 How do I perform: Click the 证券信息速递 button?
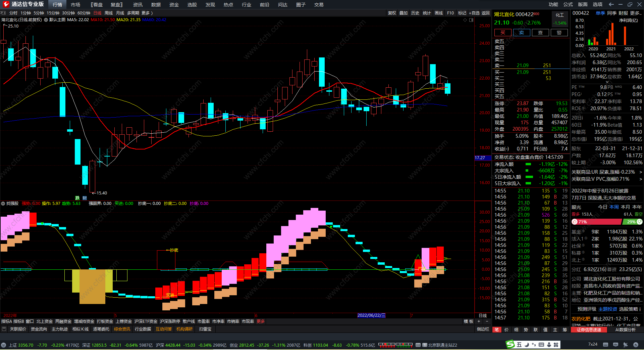click(589, 330)
